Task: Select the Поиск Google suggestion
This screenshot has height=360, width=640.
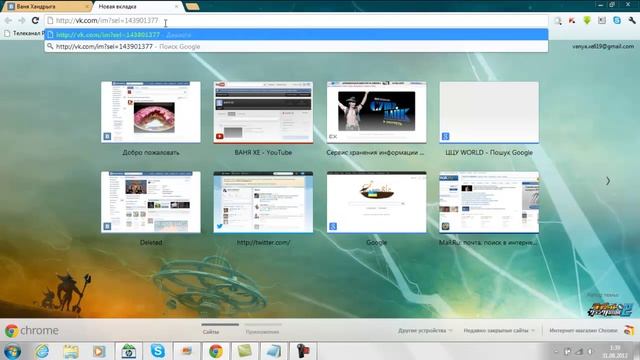Action: coord(296,47)
